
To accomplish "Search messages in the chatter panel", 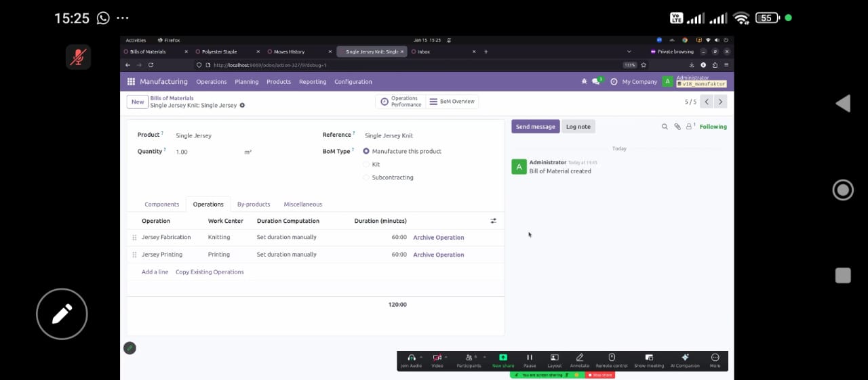I will click(x=665, y=127).
